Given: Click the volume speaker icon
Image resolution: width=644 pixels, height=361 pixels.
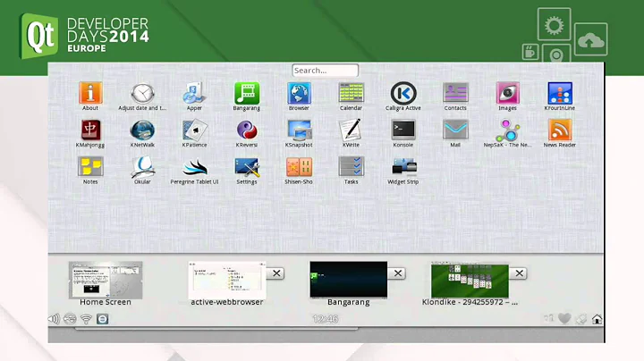Looking at the screenshot, I should coord(54,319).
